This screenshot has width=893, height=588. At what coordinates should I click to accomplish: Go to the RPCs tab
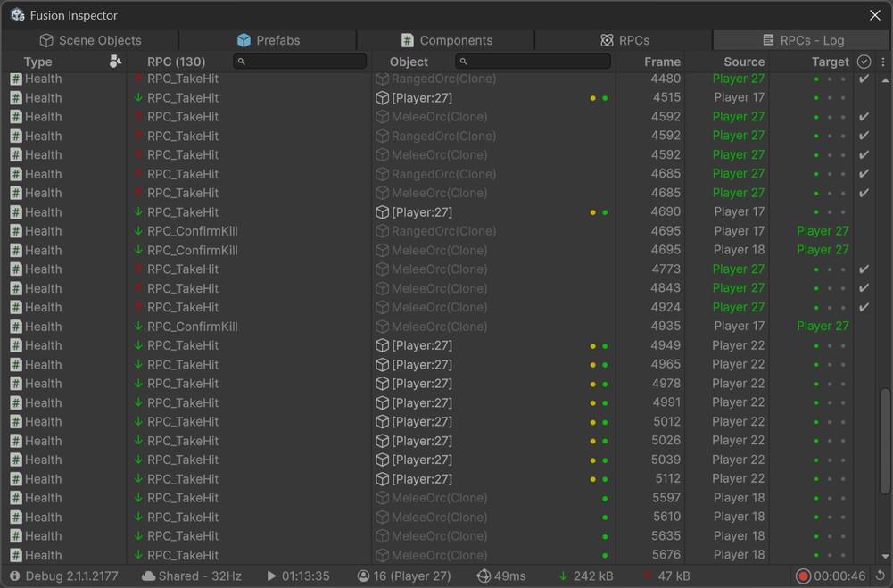[624, 40]
